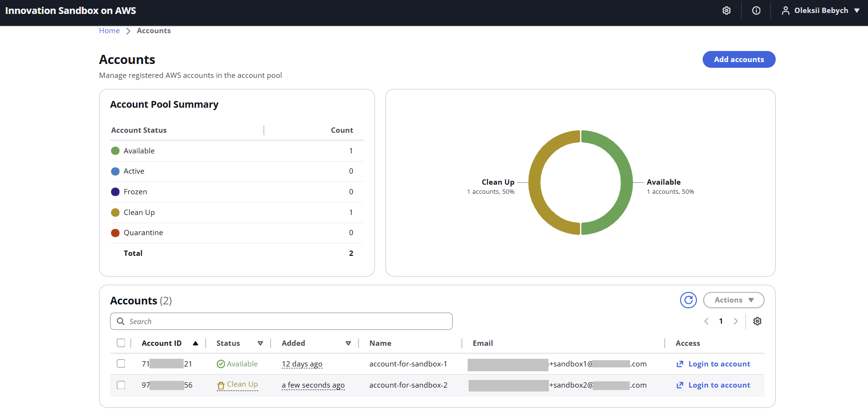The height and width of the screenshot is (416, 868).
Task: Open settings gear in top navigation bar
Action: pyautogui.click(x=726, y=11)
